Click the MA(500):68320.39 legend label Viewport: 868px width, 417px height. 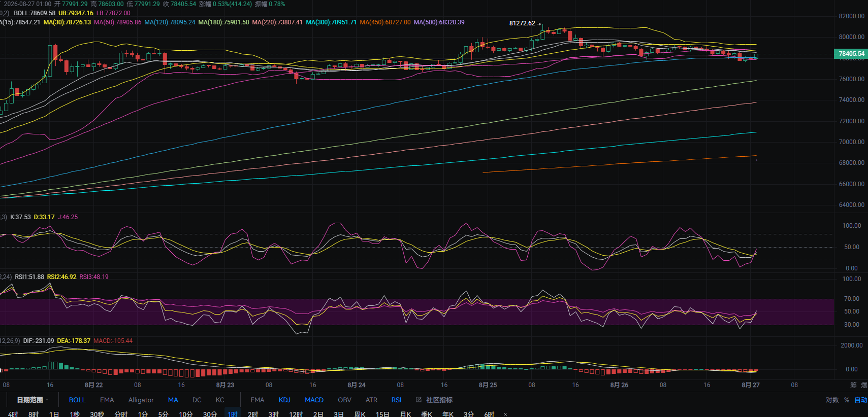[439, 22]
